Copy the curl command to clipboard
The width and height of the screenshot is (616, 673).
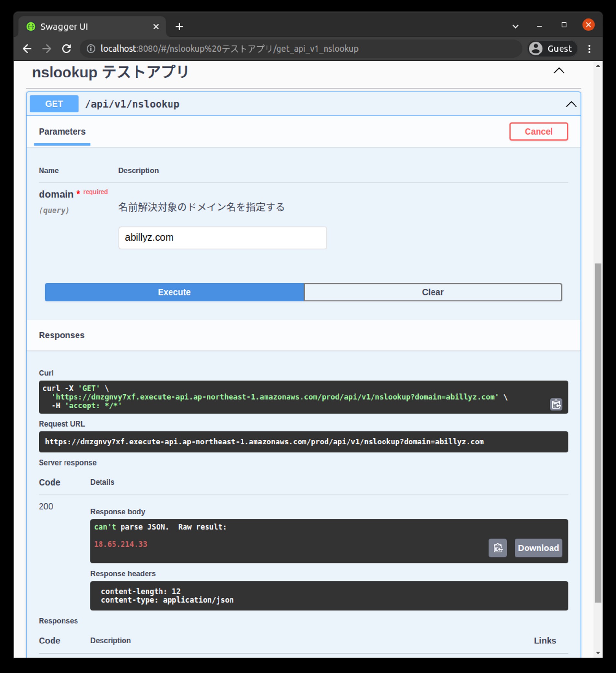pyautogui.click(x=556, y=404)
